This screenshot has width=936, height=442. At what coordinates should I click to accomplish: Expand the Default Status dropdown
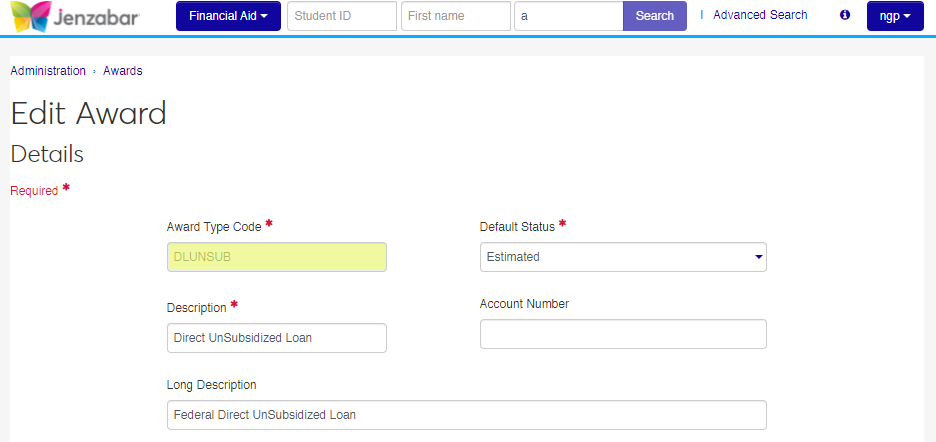[x=623, y=257]
